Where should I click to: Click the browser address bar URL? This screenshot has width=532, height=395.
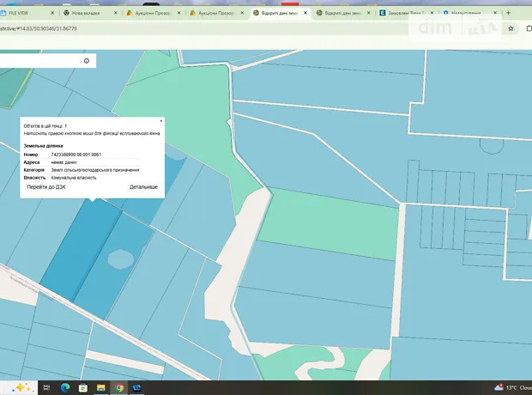(51, 28)
